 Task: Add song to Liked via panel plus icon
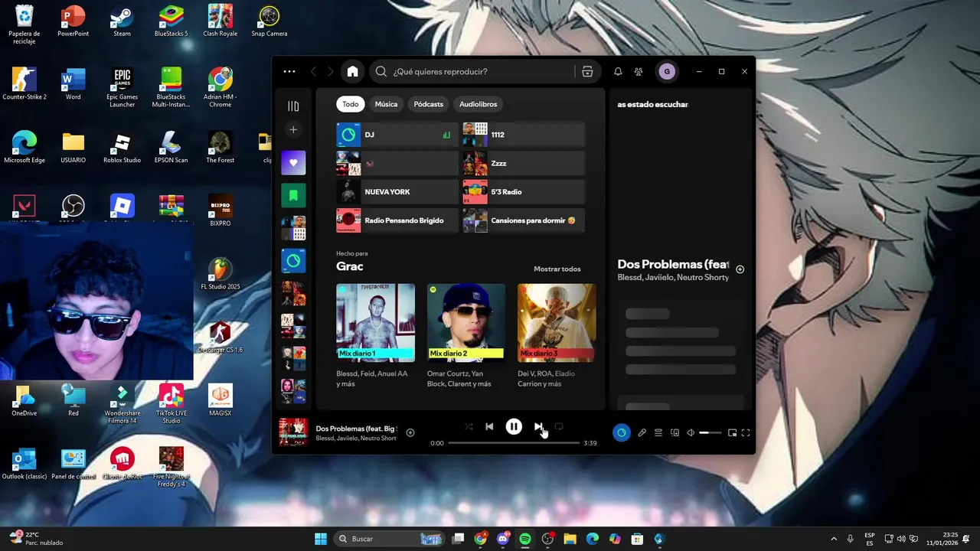point(740,269)
